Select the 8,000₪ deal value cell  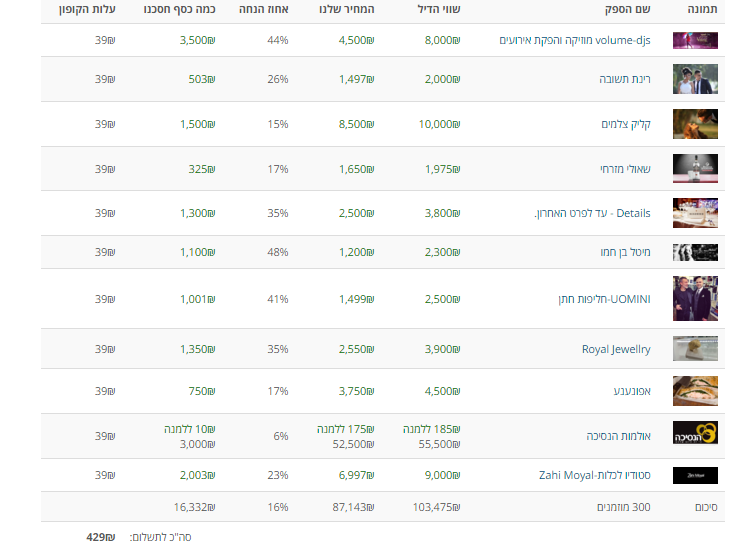442,40
